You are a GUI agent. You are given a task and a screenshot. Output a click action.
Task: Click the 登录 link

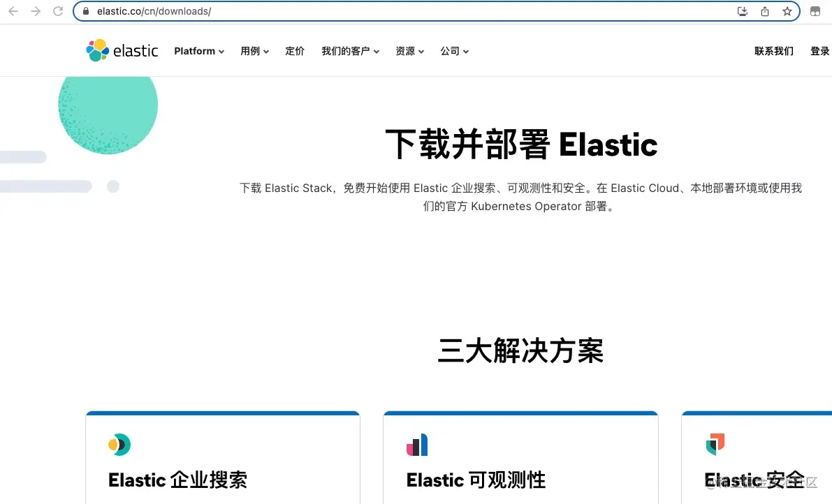tap(820, 51)
